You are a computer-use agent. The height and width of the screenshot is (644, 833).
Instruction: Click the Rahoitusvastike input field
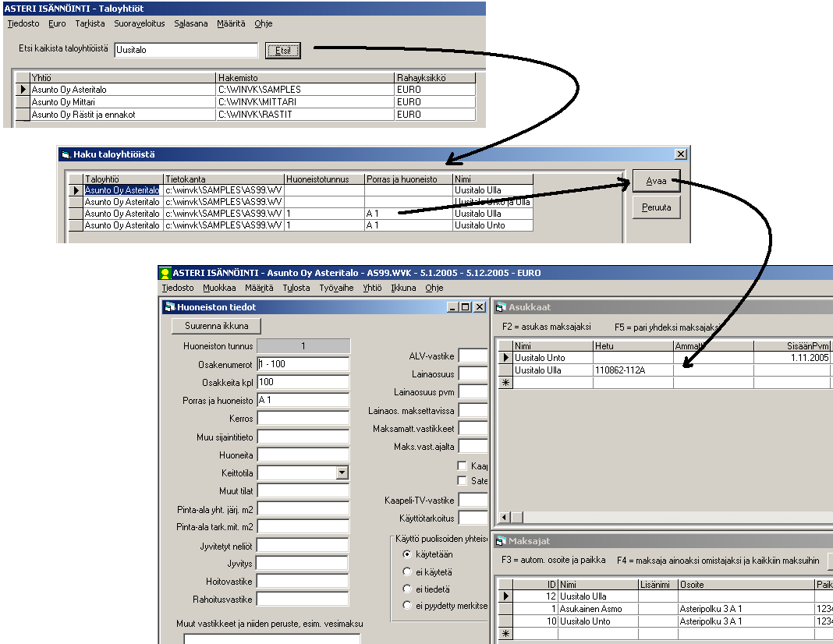pos(303,600)
